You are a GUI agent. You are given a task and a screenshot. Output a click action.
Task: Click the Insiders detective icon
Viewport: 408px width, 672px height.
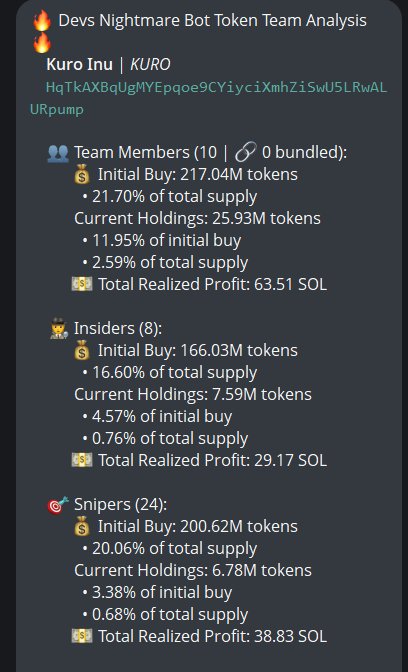[x=58, y=329]
